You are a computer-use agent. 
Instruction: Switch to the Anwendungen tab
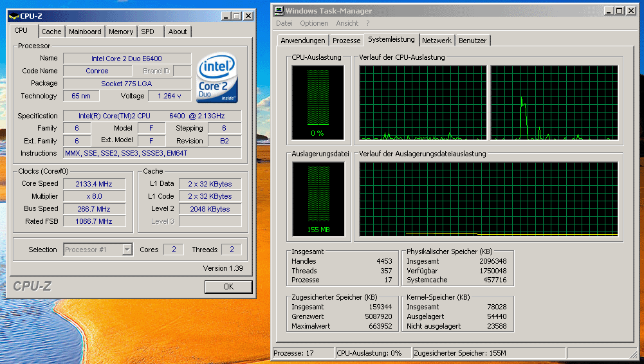pos(302,41)
